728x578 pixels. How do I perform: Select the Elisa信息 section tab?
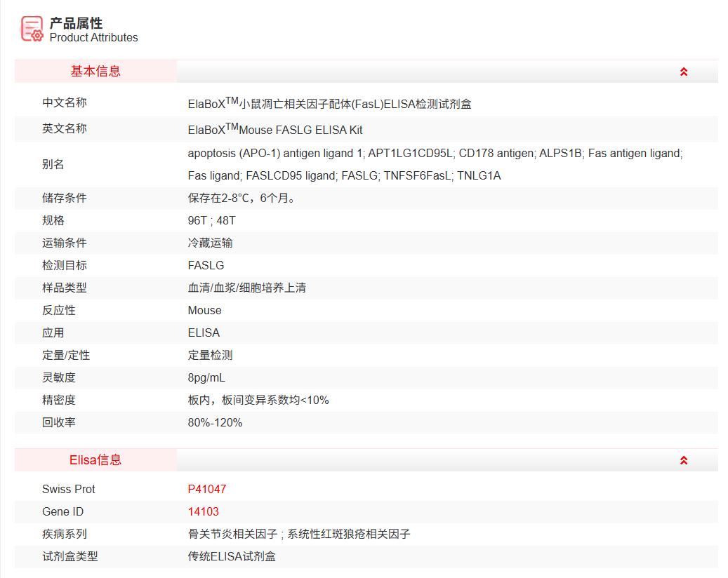(x=95, y=459)
